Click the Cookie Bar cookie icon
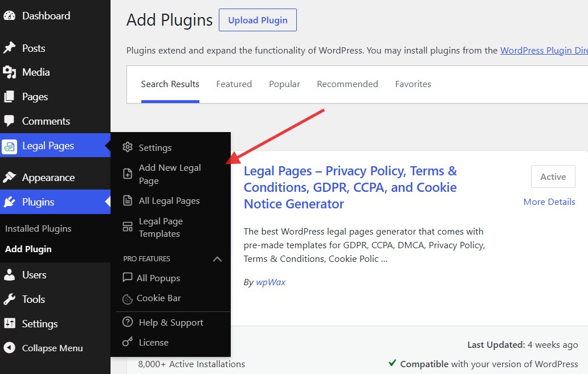The height and width of the screenshot is (374, 588). point(128,299)
